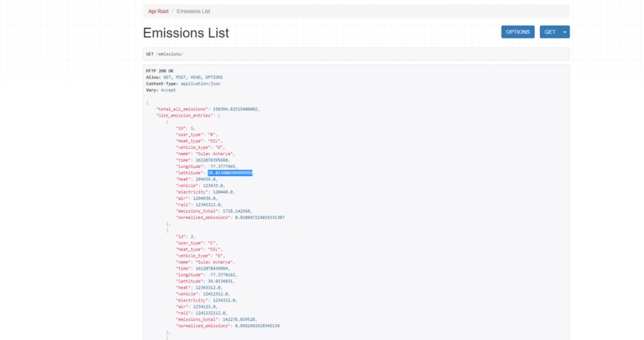Click the rail 12345312.0 line
Screen dimensions: 644x340
[x=199, y=205]
